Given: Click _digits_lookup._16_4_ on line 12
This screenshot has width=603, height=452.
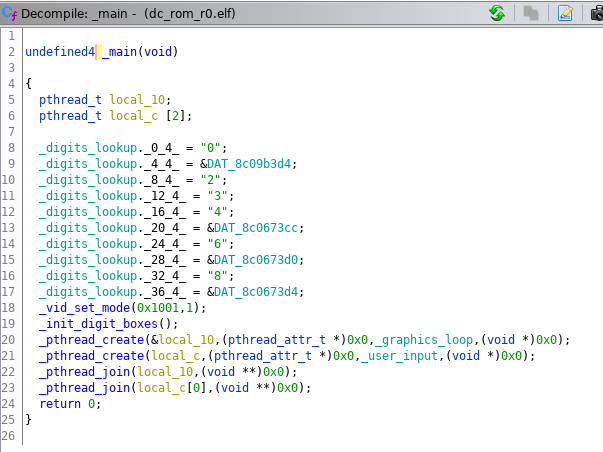Looking at the screenshot, I should 112,212.
